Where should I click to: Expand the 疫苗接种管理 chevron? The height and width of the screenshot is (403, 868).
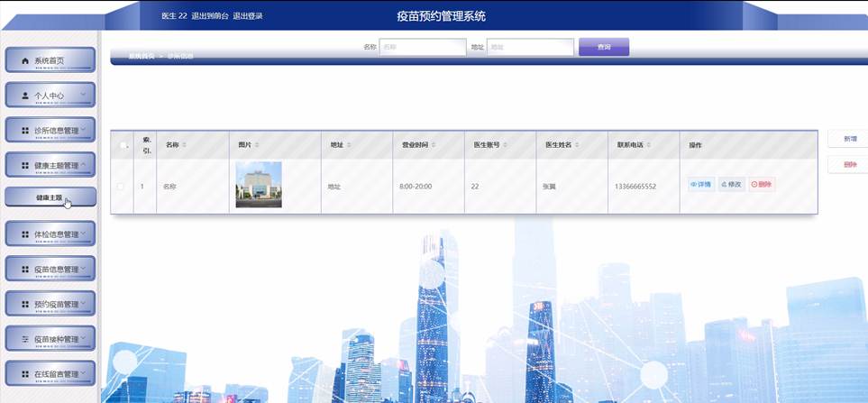tap(83, 338)
